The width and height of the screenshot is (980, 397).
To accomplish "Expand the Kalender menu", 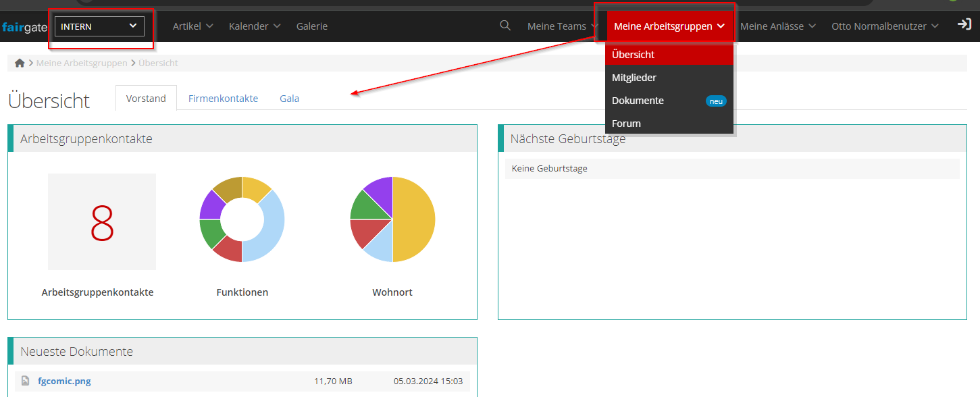I will point(255,26).
